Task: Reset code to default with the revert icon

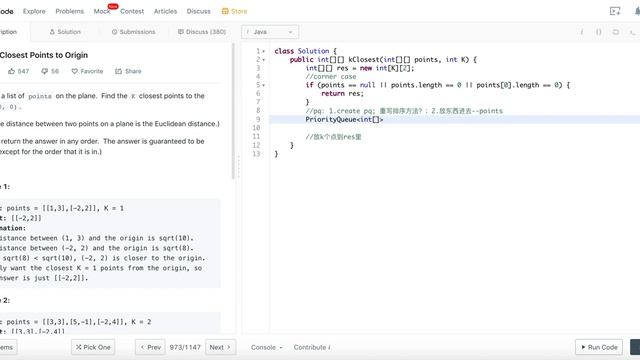Action: tap(616, 32)
